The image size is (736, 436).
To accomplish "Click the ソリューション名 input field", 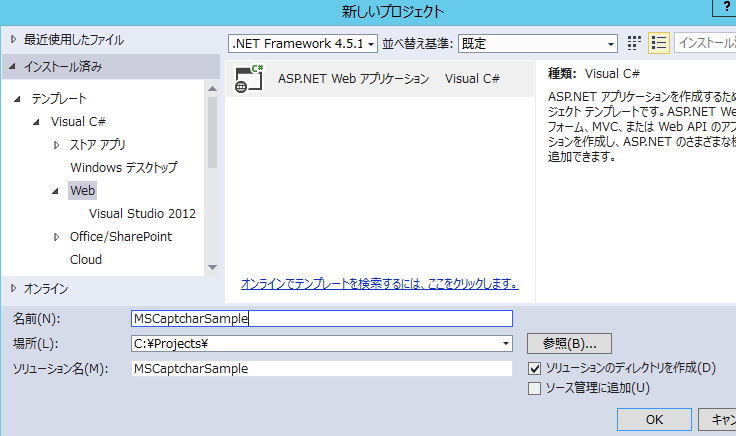I will tap(322, 368).
